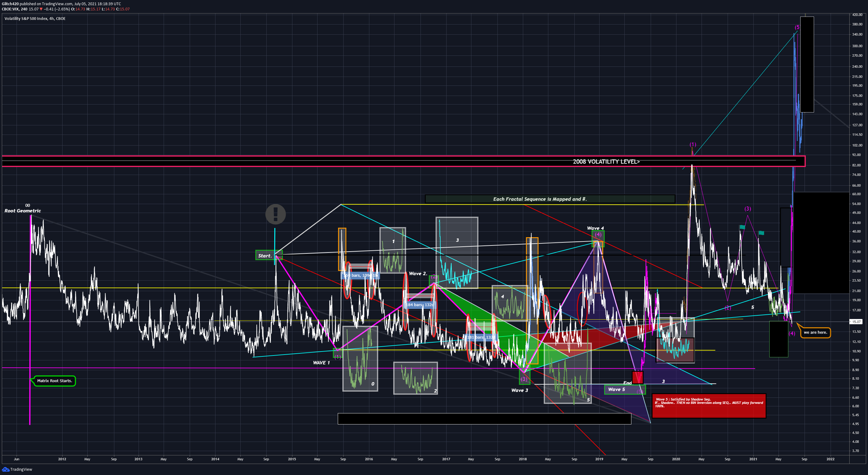Image resolution: width=868 pixels, height=475 pixels.
Task: Select the 'WAVE 1' text label
Action: coord(321,363)
